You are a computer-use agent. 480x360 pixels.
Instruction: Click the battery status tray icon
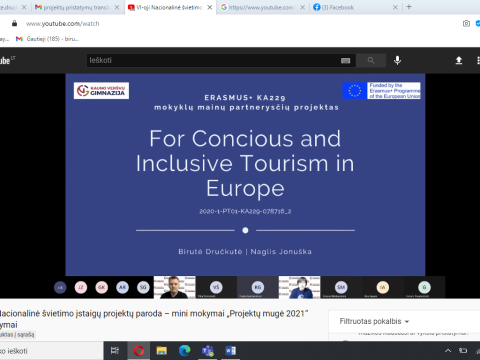463,351
